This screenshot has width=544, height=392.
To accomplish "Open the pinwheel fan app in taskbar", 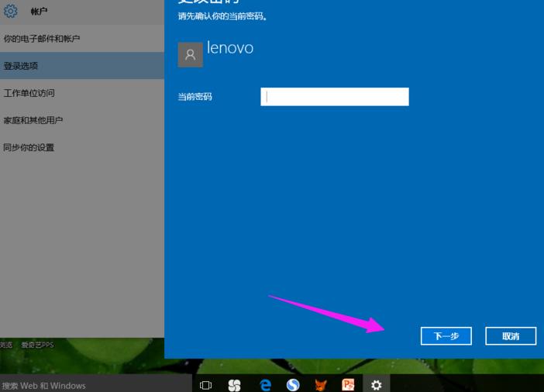I will point(234,384).
